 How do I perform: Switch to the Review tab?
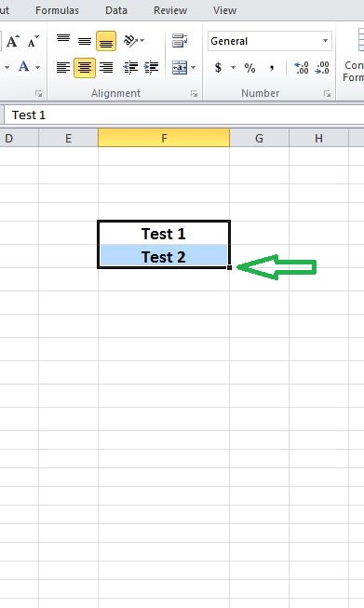click(x=170, y=10)
